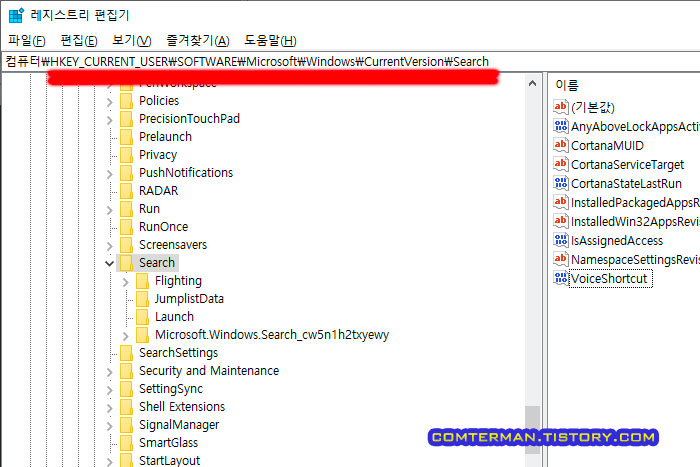
Task: Select the CortanaStateLastRun value name
Action: click(626, 183)
